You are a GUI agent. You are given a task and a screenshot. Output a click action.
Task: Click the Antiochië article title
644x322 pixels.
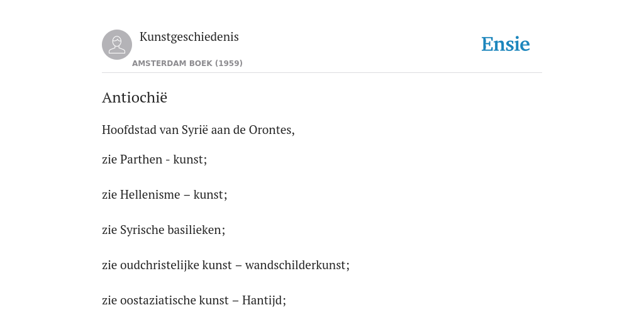coord(135,97)
